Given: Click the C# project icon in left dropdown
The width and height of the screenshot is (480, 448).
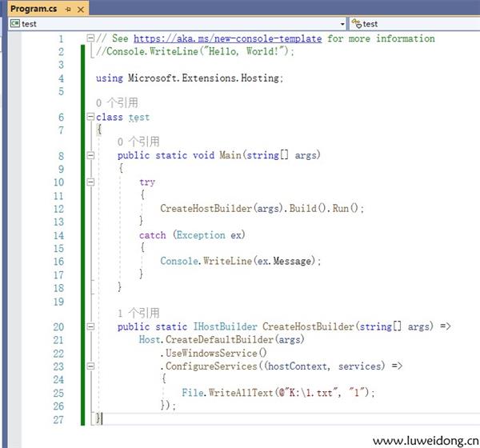Looking at the screenshot, I should click(x=14, y=24).
